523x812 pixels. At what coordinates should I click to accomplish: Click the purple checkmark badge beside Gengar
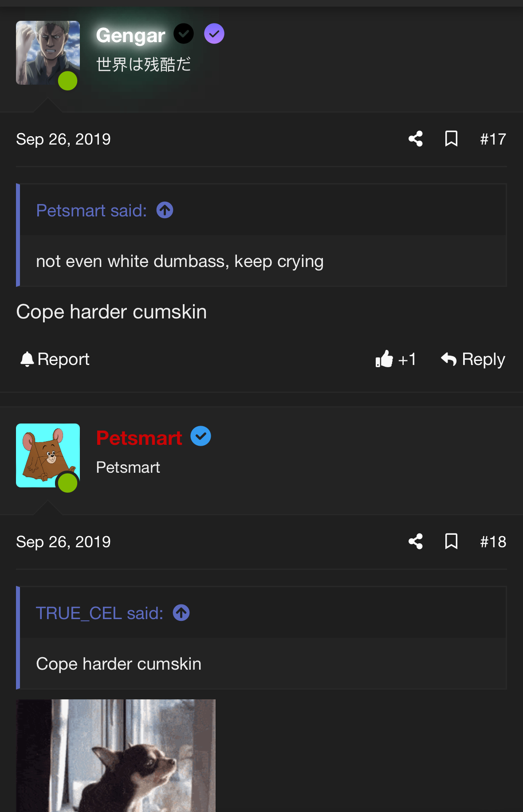(x=214, y=34)
